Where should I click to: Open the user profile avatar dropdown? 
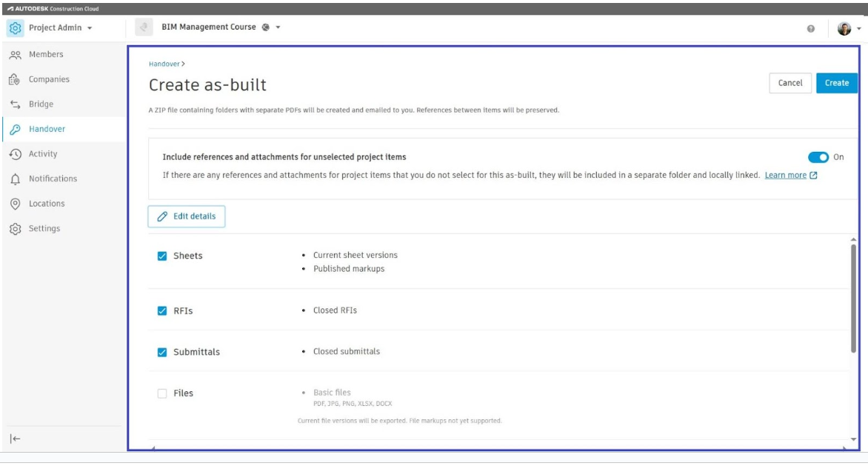coord(848,29)
